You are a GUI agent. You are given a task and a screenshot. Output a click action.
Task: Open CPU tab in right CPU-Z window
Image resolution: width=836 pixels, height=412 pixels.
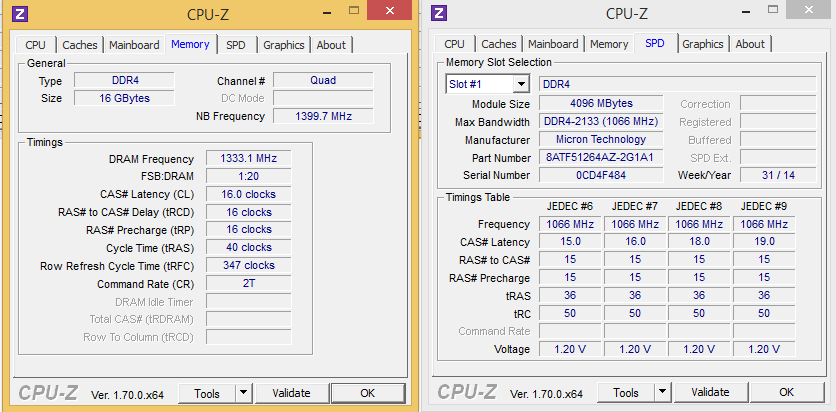click(454, 44)
